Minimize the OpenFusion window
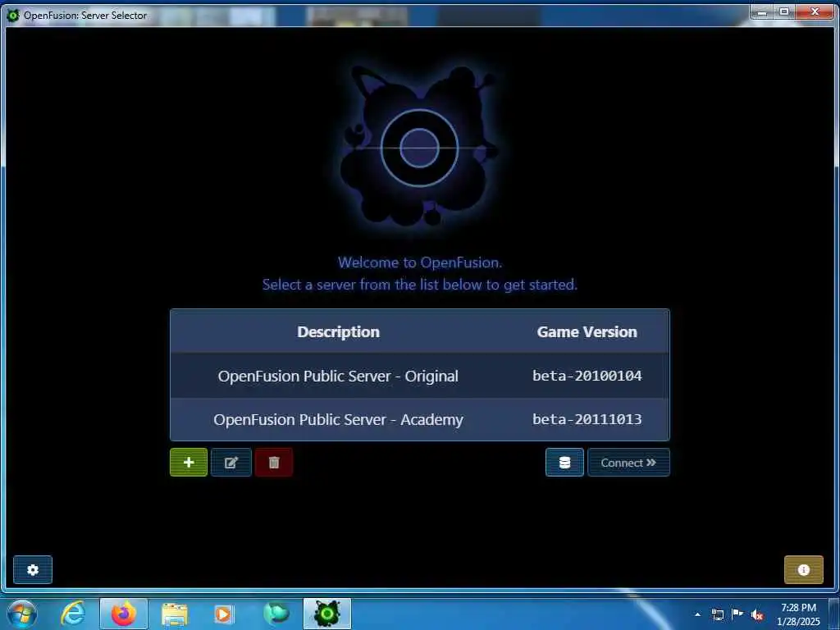This screenshot has width=840, height=630. tap(762, 11)
